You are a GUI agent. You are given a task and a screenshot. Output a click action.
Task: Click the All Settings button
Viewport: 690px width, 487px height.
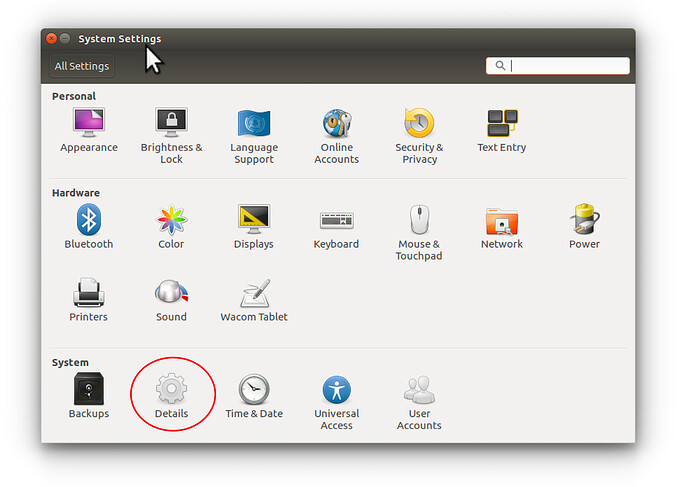pos(82,66)
